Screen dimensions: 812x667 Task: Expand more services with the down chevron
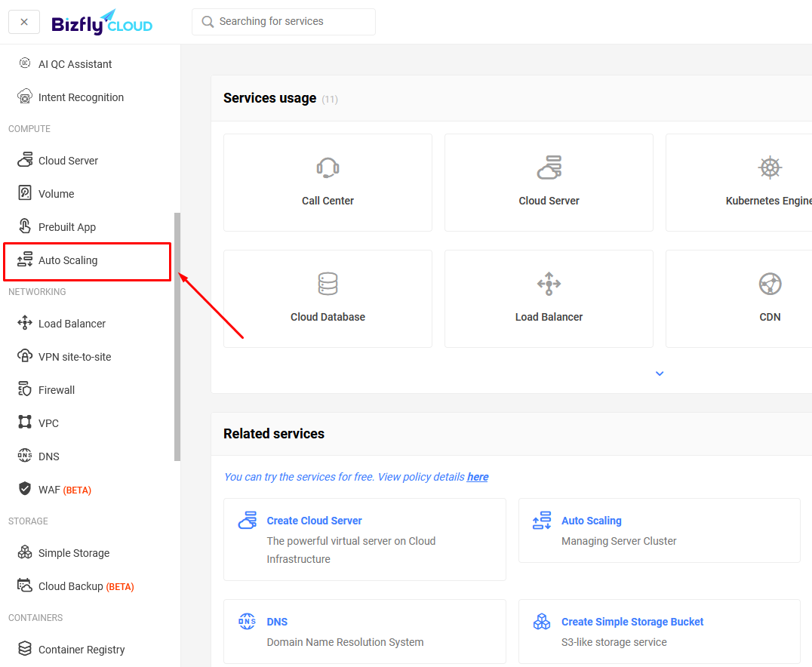coord(660,373)
